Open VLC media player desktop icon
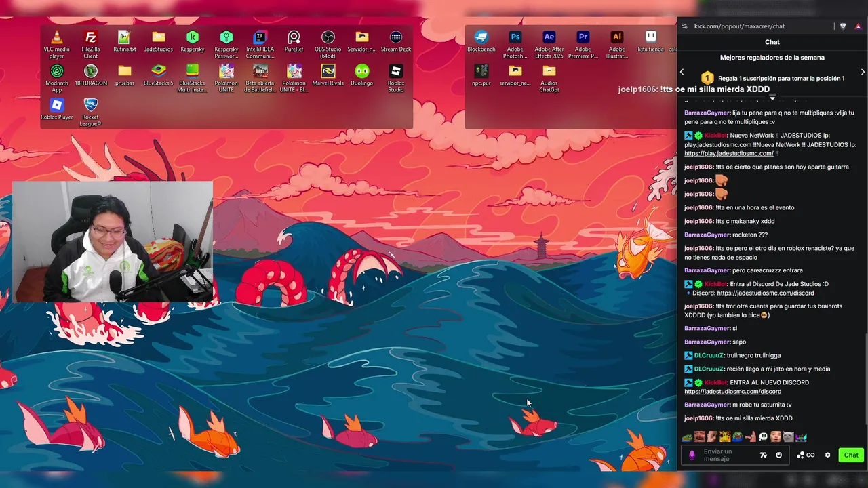The height and width of the screenshot is (488, 868). 56,44
